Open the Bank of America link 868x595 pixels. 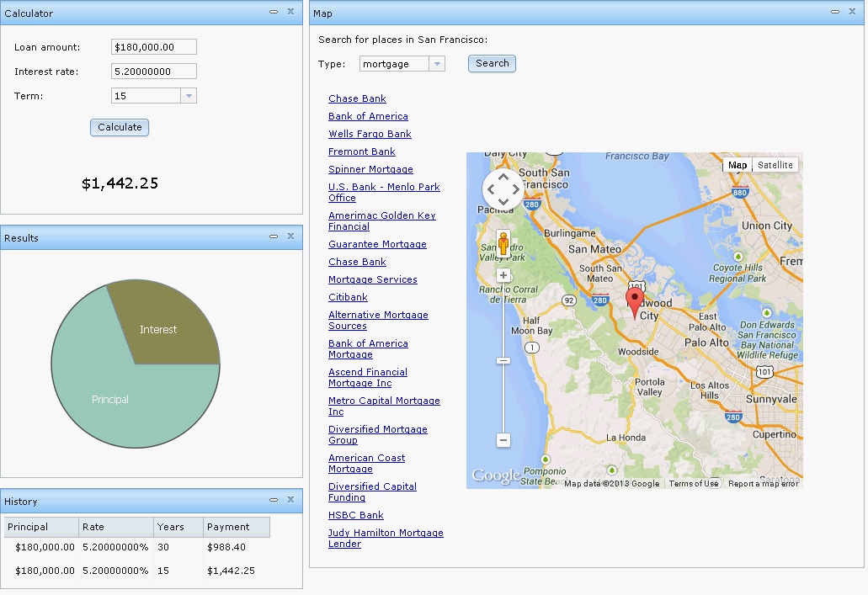[368, 116]
